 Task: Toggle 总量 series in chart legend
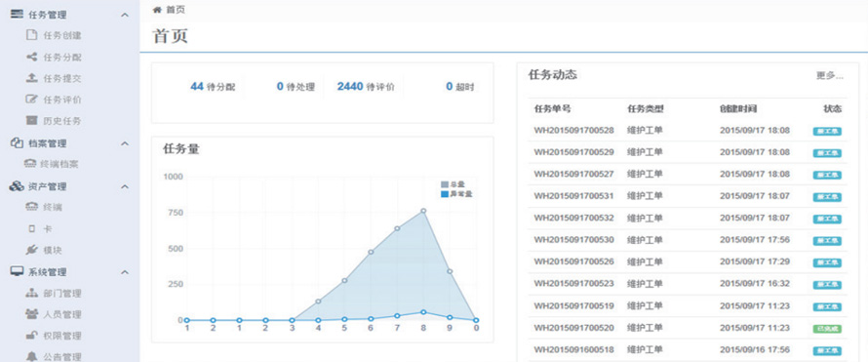coord(453,184)
